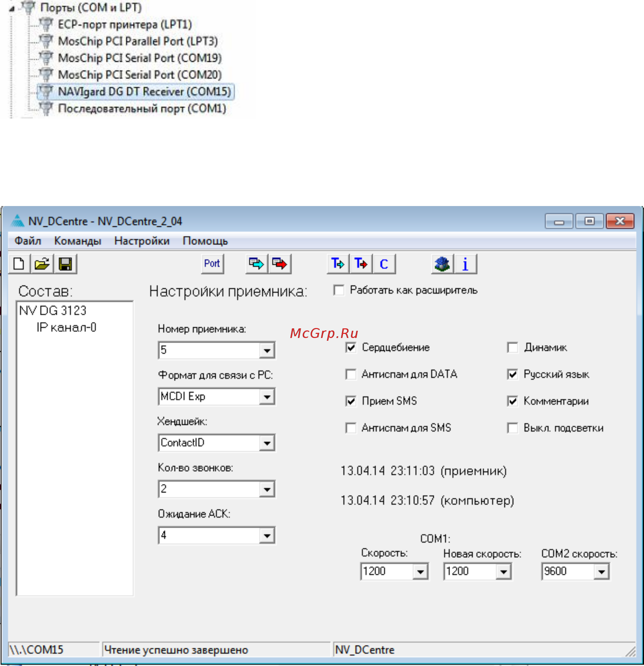Select NV DG 3123 in Состав list
The width and height of the screenshot is (644, 666).
tap(53, 310)
